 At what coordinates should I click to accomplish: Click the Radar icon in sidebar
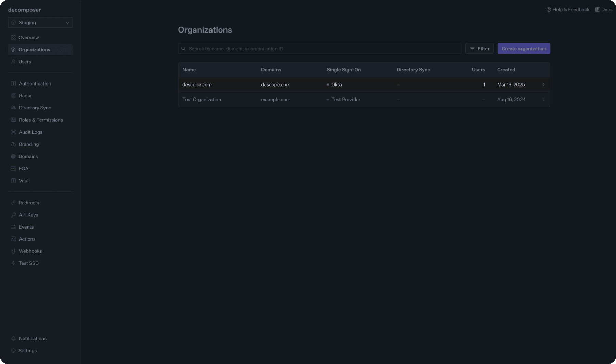click(x=13, y=96)
